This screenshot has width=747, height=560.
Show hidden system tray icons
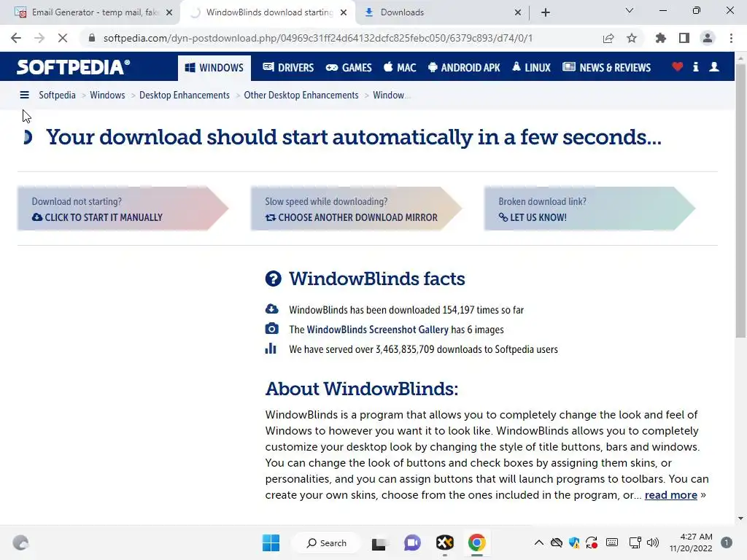(539, 542)
